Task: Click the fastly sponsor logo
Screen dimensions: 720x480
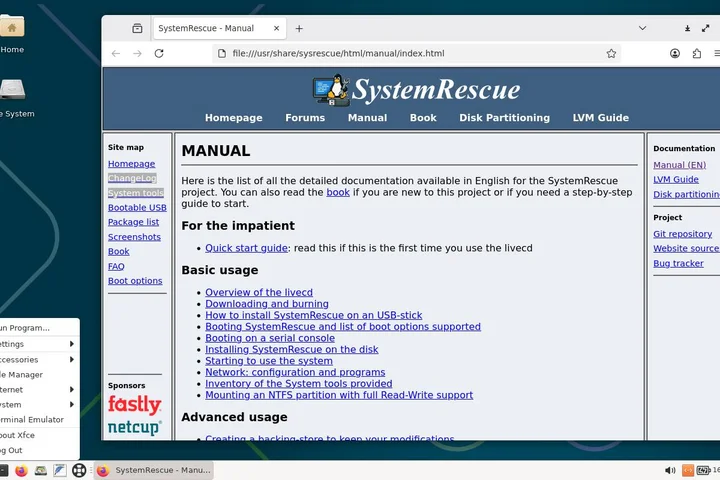Action: 135,405
